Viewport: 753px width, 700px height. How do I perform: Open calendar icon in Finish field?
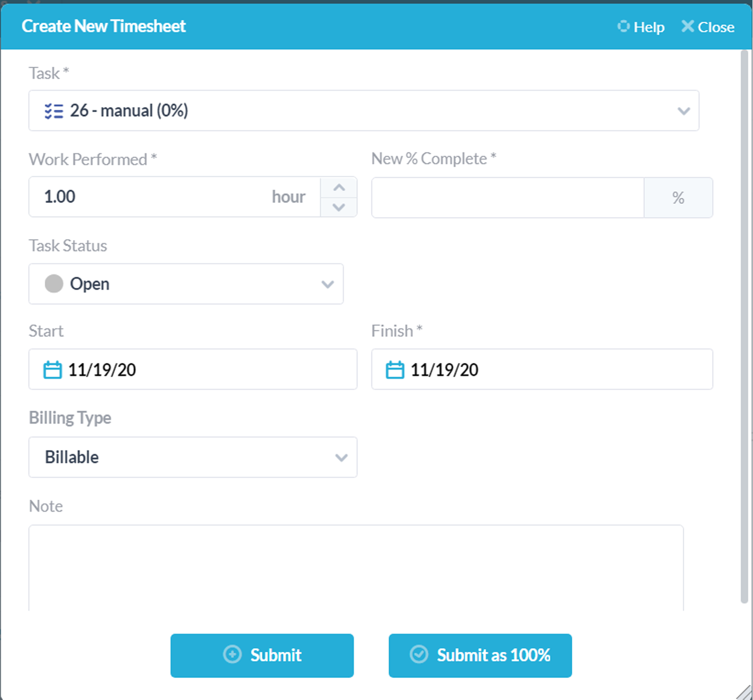(395, 370)
